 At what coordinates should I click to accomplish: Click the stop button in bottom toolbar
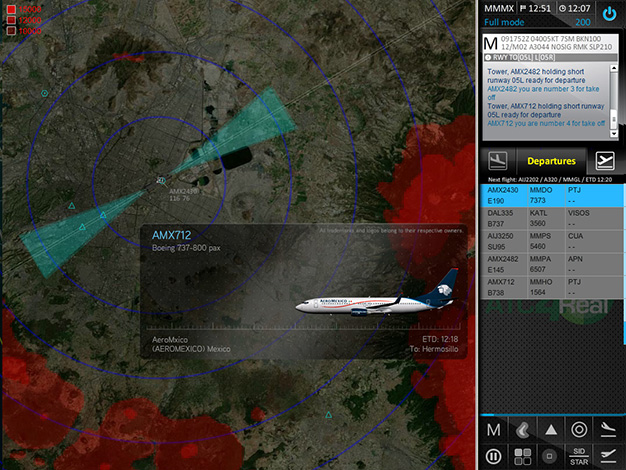point(550,456)
